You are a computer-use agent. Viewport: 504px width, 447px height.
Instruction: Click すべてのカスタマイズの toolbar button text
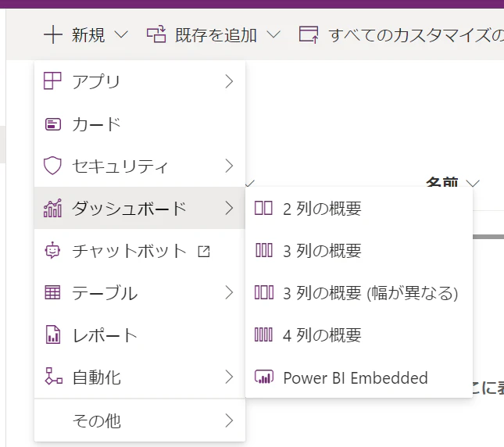coord(416,34)
